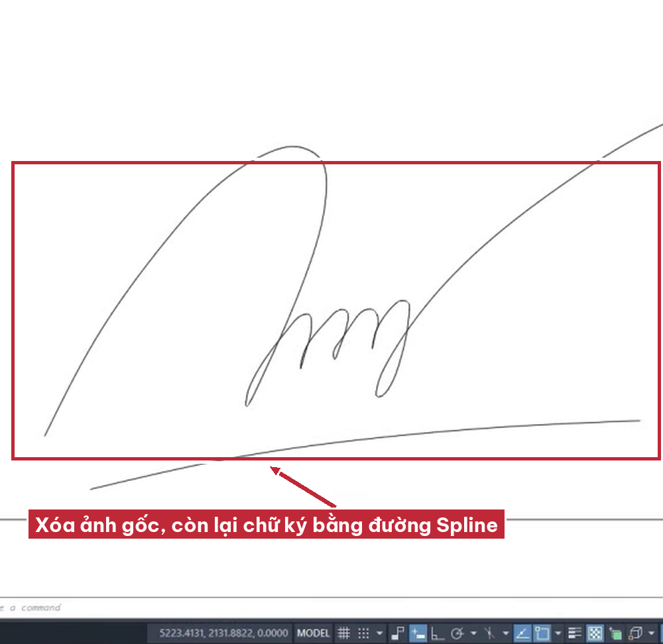The image size is (663, 644).
Task: Toggle dynamic input icon
Action: pyautogui.click(x=418, y=633)
